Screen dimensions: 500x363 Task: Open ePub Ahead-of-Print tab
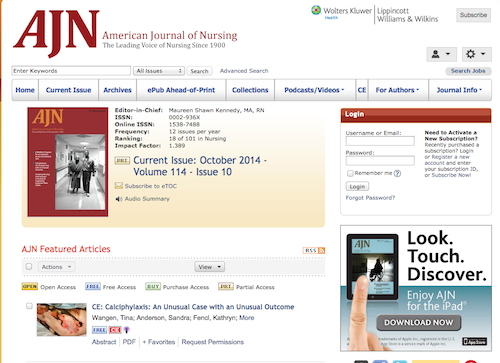pyautogui.click(x=181, y=90)
